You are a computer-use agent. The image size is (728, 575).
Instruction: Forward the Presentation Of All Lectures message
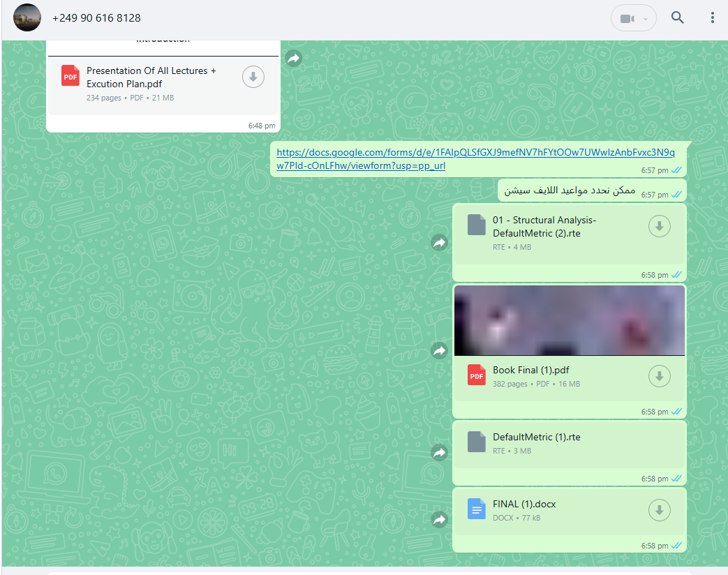[293, 58]
